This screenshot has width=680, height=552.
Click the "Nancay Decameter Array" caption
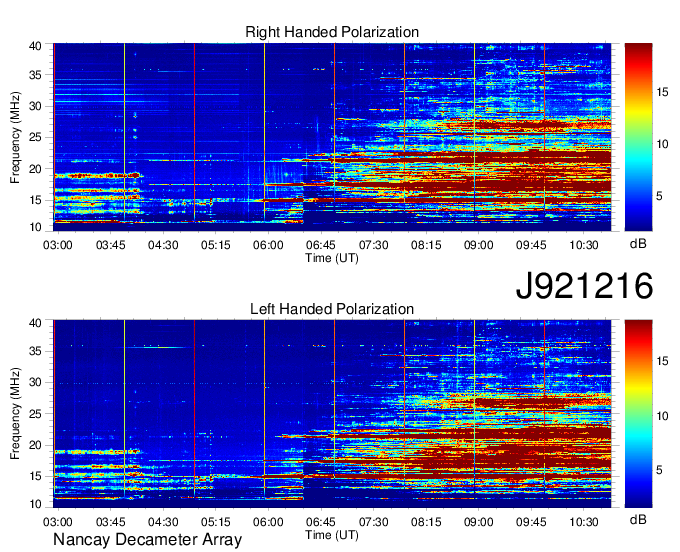(x=147, y=540)
